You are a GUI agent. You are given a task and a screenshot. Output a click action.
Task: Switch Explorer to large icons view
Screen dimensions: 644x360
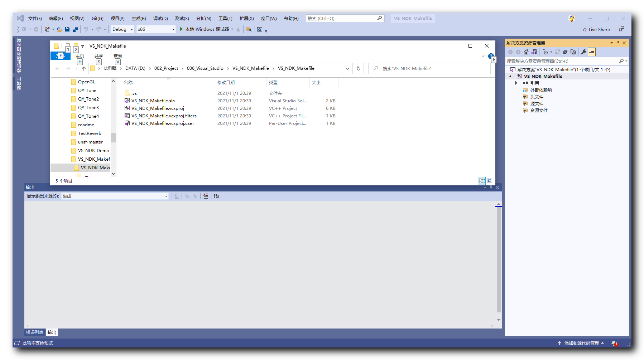tap(490, 181)
